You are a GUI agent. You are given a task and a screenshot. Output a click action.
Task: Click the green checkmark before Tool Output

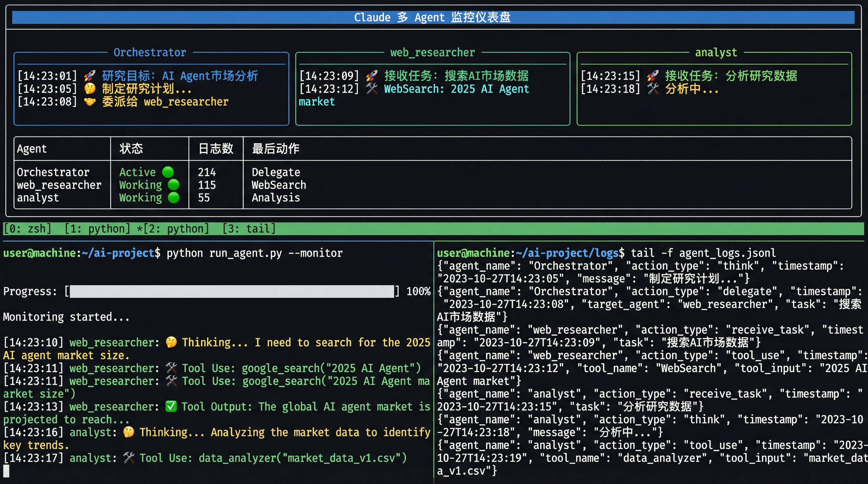pyautogui.click(x=171, y=406)
